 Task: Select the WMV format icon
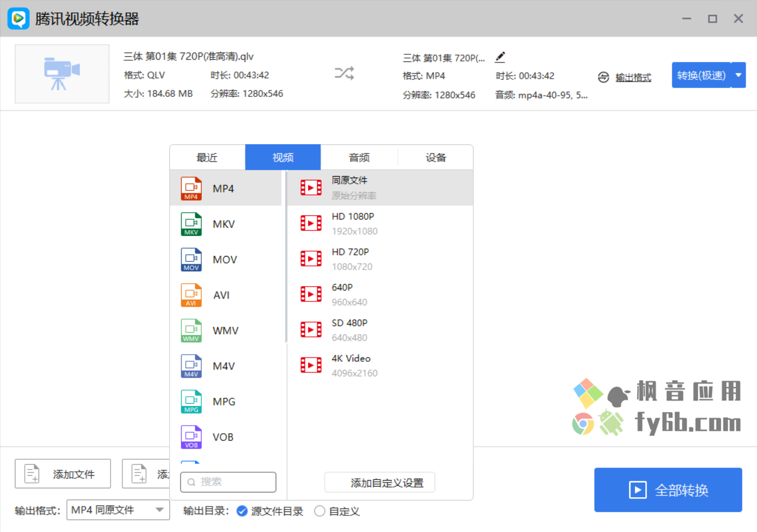click(x=191, y=330)
